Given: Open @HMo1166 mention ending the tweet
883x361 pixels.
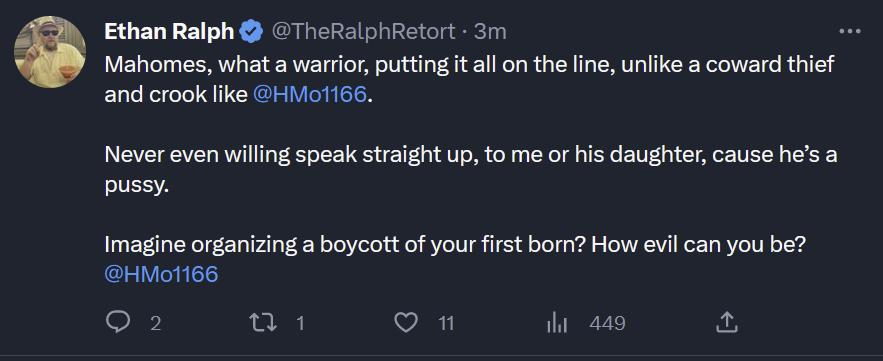Looking at the screenshot, I should point(161,275).
